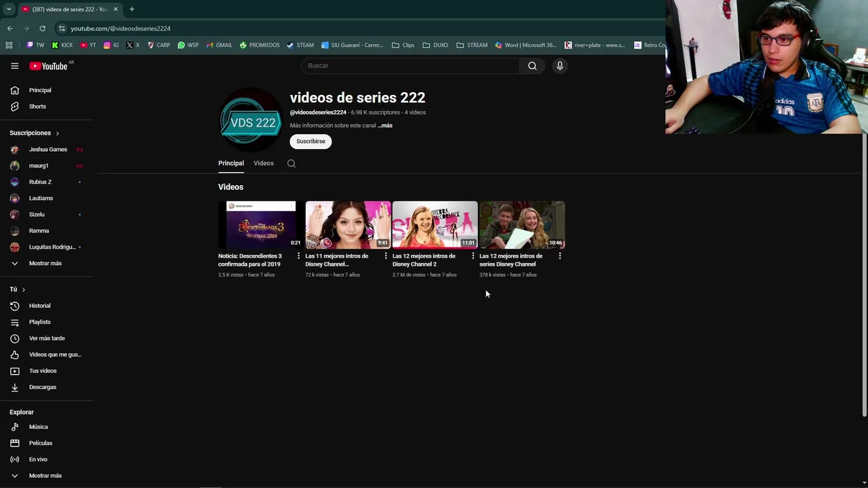Viewport: 868px width, 488px height.
Task: Open the STEAM bookmark
Action: point(300,45)
